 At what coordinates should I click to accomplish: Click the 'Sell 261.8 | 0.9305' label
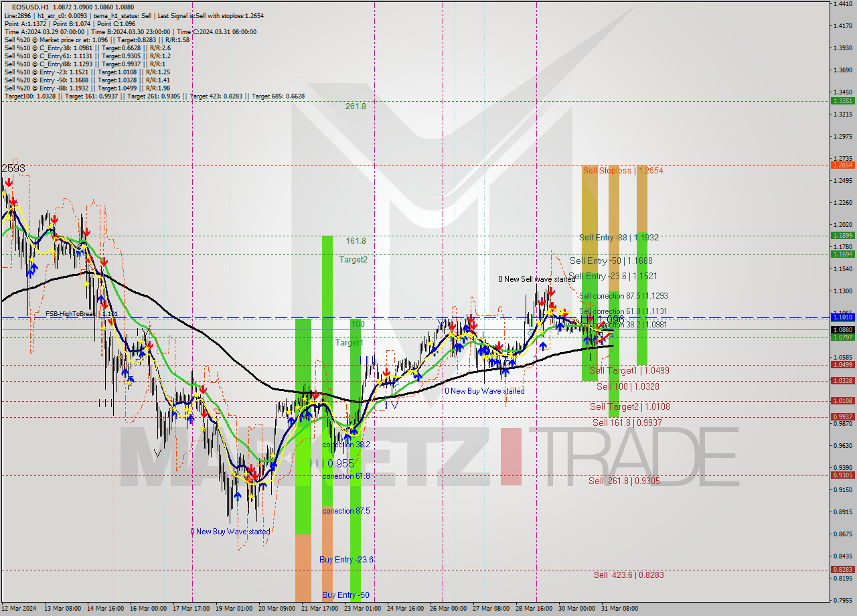click(624, 481)
